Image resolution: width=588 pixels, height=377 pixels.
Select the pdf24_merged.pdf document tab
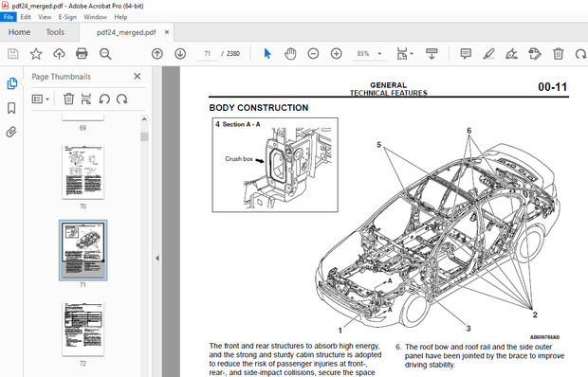[x=126, y=32]
